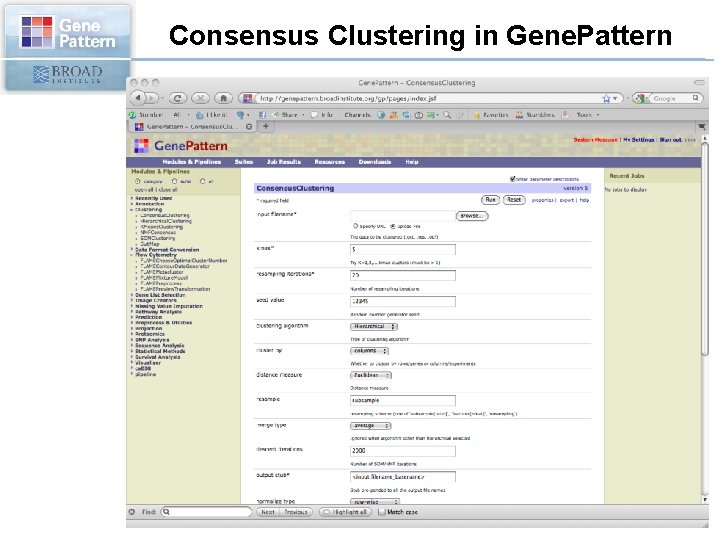Screen dimensions: 720x540
Task: Click the Sign out link
Action: pos(670,140)
